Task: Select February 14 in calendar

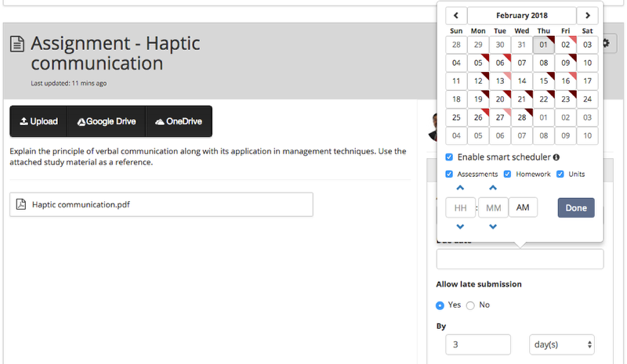Action: pyautogui.click(x=522, y=81)
